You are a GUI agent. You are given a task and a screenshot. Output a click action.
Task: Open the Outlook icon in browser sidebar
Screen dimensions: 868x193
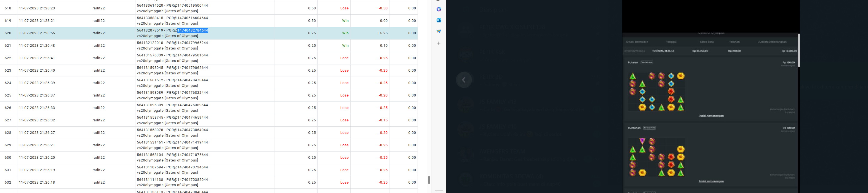439,20
